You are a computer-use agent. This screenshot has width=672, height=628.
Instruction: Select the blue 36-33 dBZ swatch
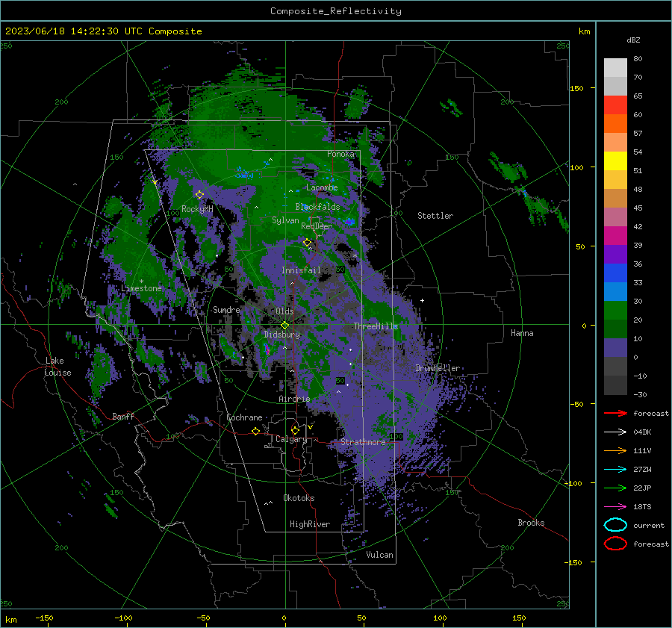615,273
